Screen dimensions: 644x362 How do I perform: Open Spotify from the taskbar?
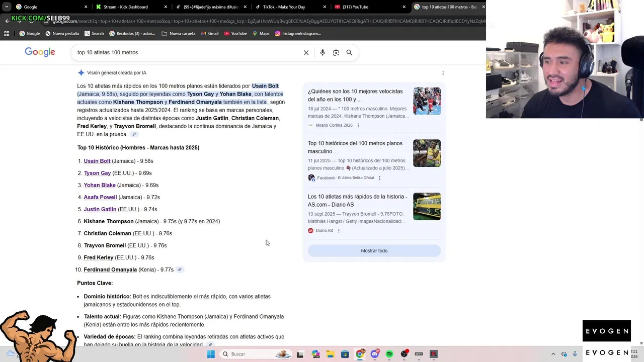(x=389, y=354)
